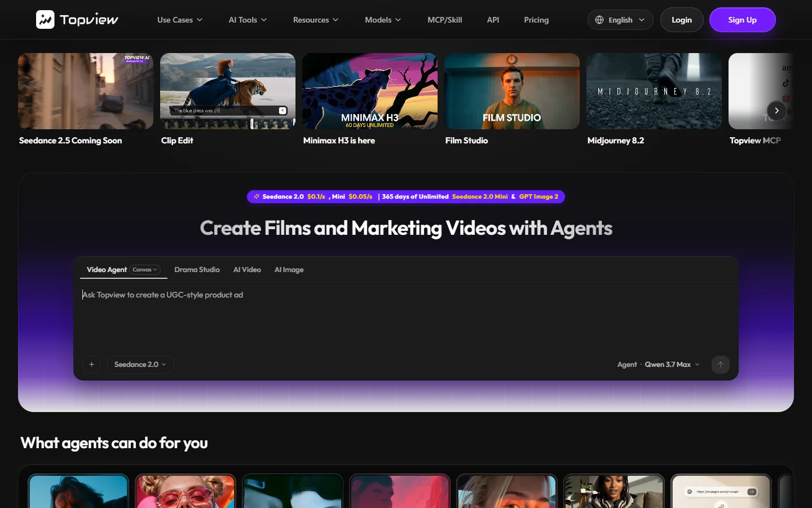Image resolution: width=812 pixels, height=508 pixels.
Task: Click the globe language icon
Action: tap(599, 20)
